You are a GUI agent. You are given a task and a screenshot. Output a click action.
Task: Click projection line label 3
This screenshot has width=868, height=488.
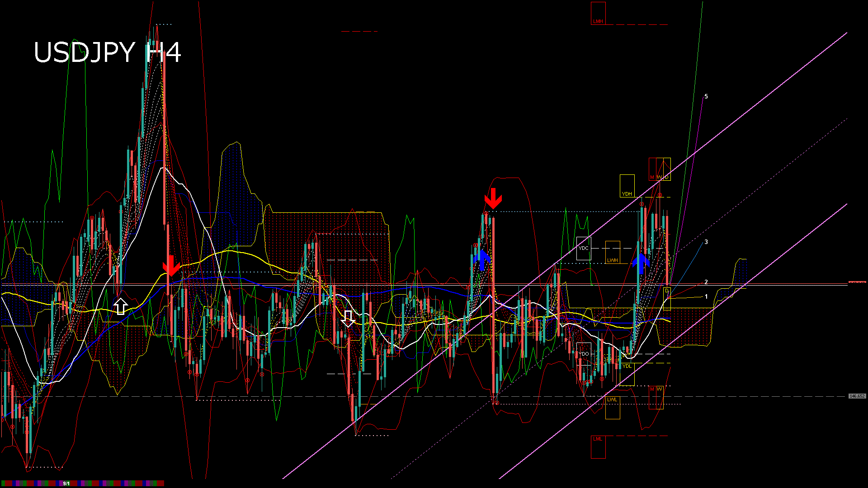pyautogui.click(x=706, y=242)
